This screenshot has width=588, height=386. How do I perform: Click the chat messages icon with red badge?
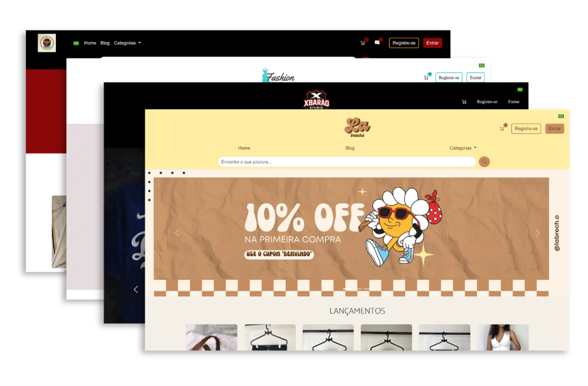377,42
